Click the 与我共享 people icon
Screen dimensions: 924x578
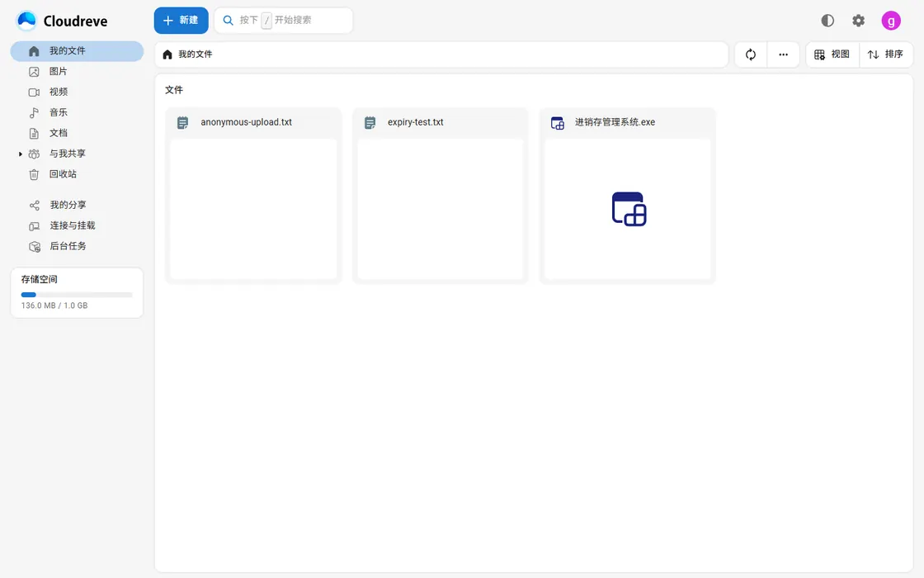coord(34,154)
